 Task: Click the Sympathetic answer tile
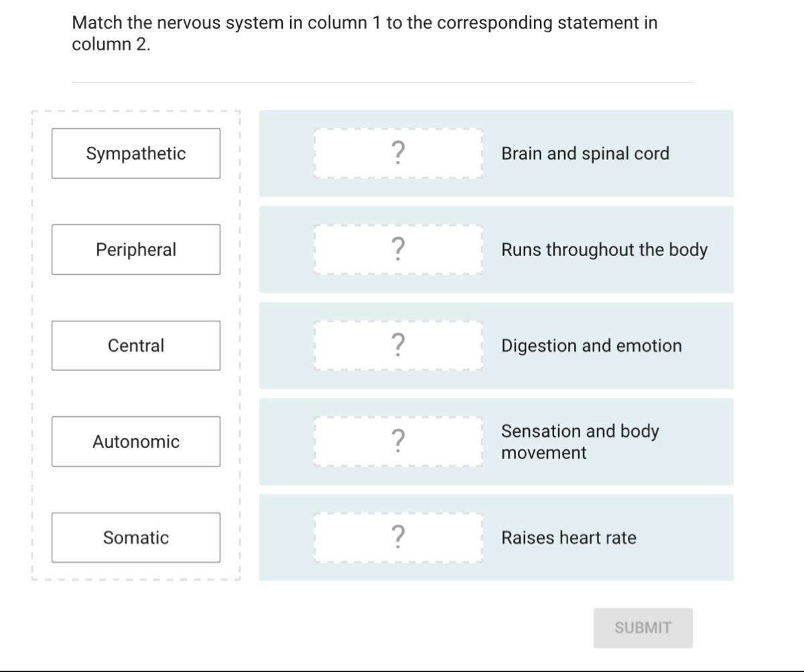(x=136, y=153)
